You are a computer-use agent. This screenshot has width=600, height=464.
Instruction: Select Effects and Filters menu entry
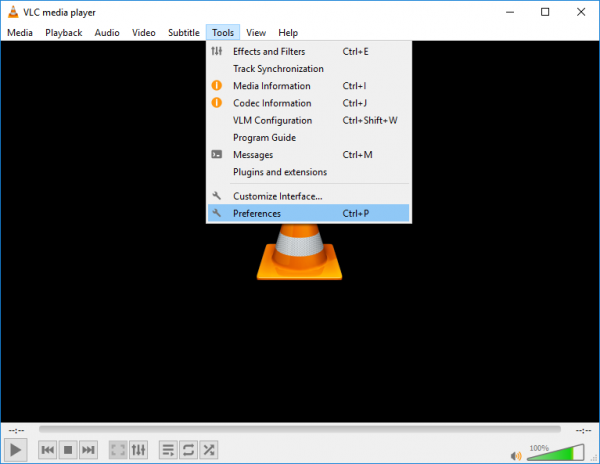[x=308, y=51]
